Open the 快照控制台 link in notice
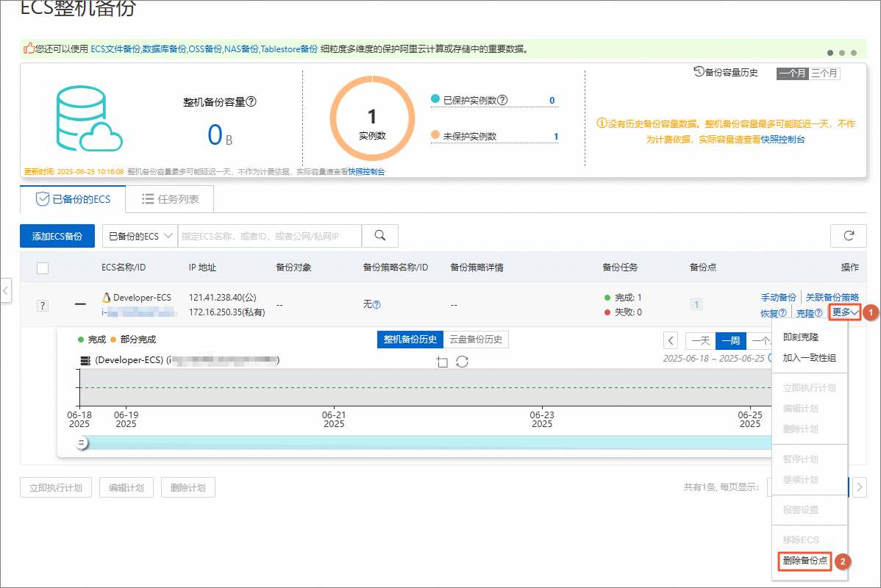Screen dimensions: 881x588 782,139
